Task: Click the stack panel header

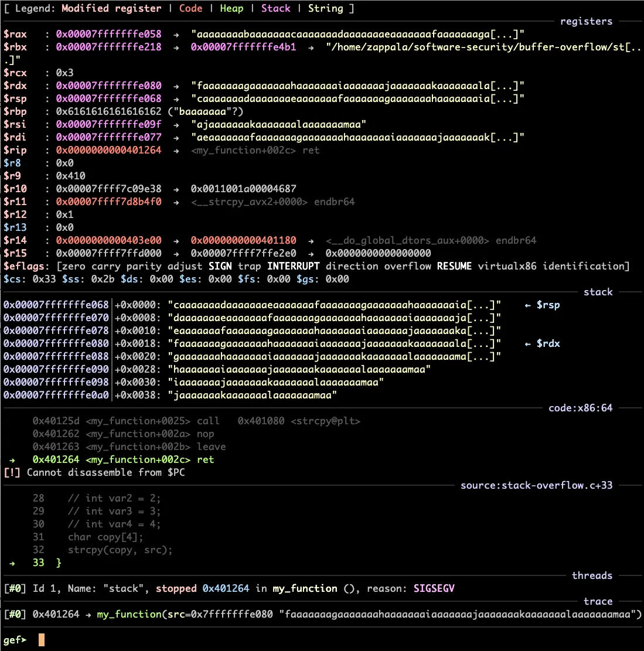Action: point(598,292)
